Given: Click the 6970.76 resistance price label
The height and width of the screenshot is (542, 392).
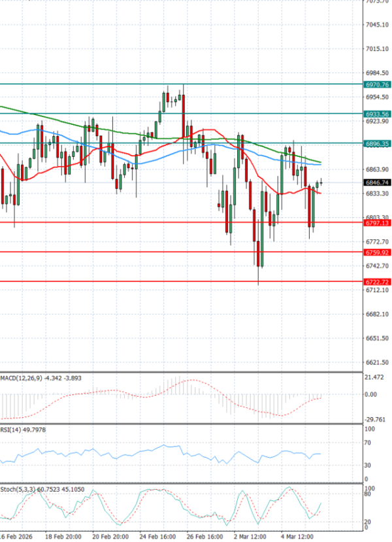Looking at the screenshot, I should (x=378, y=84).
